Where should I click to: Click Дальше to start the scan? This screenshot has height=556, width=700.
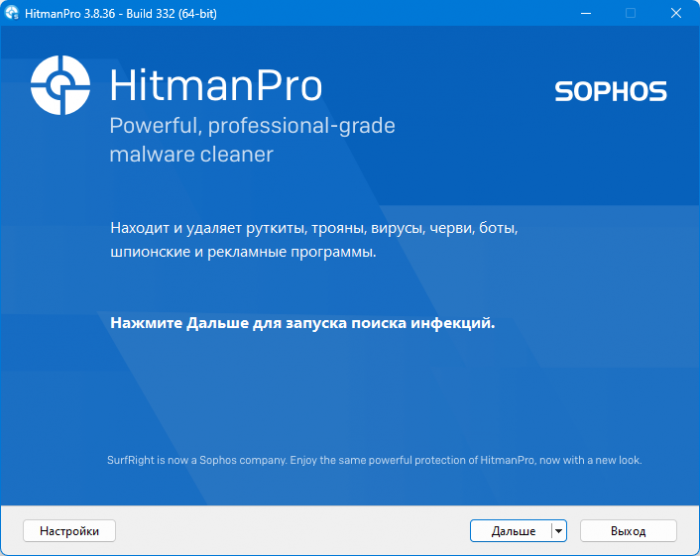[511, 531]
